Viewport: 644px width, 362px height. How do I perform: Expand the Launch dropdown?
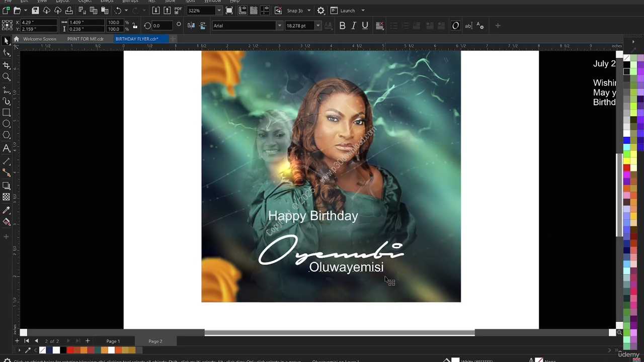(x=363, y=11)
